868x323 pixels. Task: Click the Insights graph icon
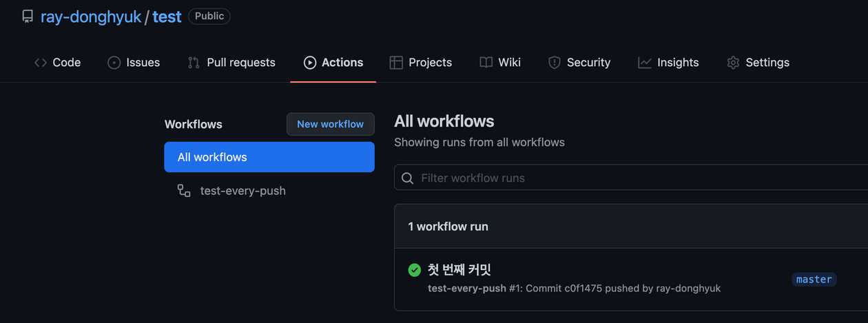point(645,63)
